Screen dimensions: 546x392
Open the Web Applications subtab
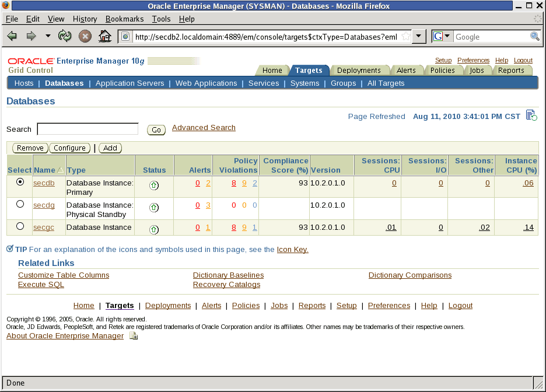click(206, 83)
